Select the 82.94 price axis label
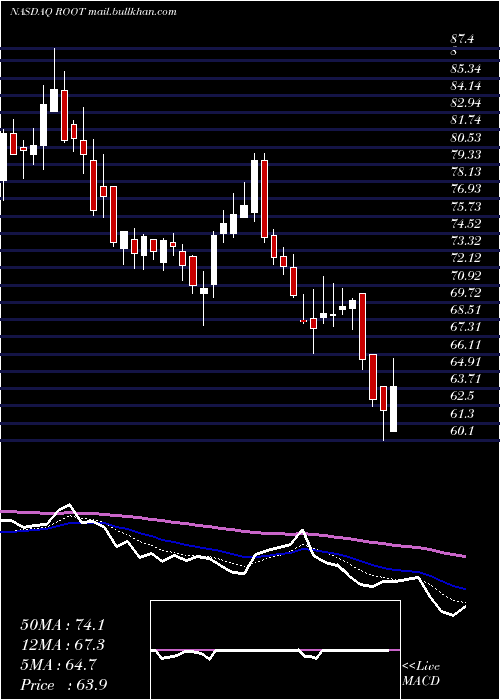This screenshot has height=700, width=500. click(x=466, y=103)
